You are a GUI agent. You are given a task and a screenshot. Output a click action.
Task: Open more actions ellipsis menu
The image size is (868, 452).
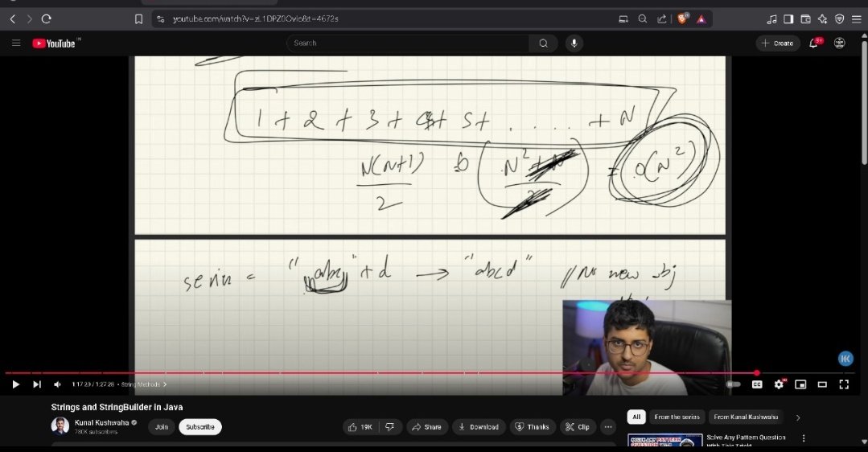point(608,427)
